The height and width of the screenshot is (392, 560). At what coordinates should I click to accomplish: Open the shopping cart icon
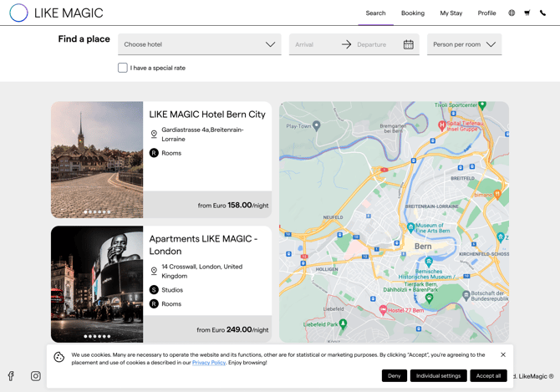click(x=527, y=13)
